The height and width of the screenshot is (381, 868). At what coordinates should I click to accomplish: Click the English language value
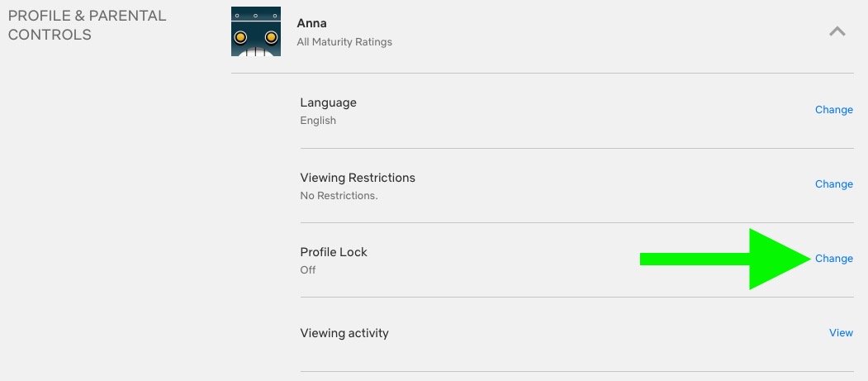pyautogui.click(x=318, y=121)
